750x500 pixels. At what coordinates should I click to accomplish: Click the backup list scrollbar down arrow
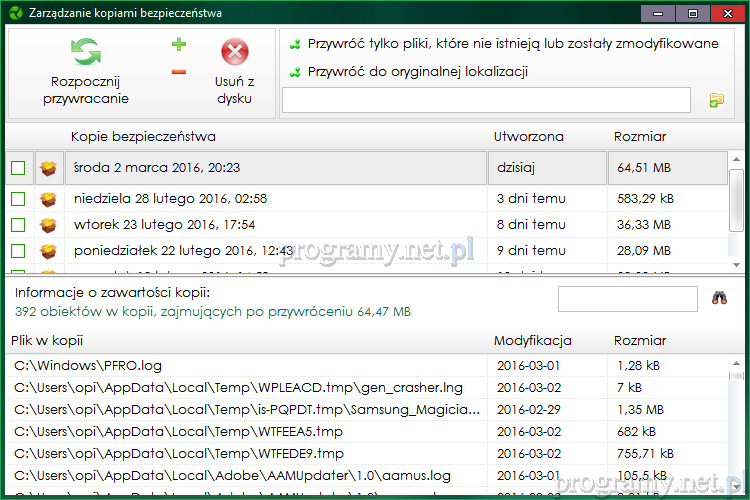point(737,266)
